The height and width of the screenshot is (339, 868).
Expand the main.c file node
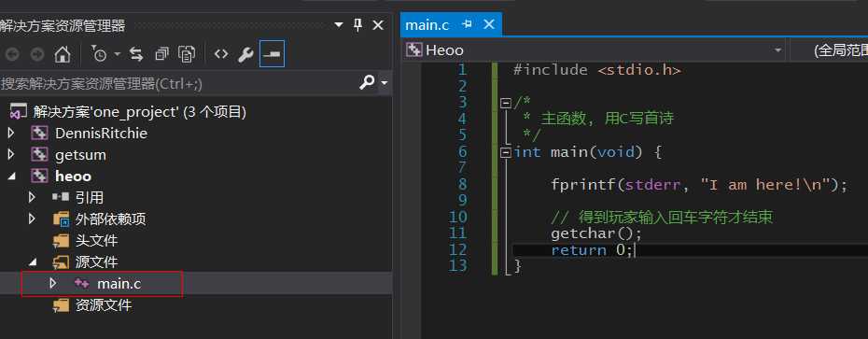tap(52, 283)
